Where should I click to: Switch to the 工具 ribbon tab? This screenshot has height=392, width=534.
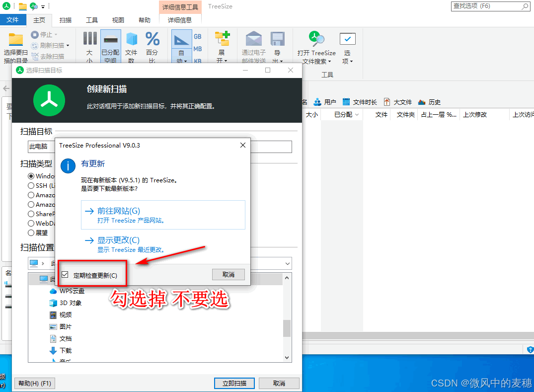91,20
